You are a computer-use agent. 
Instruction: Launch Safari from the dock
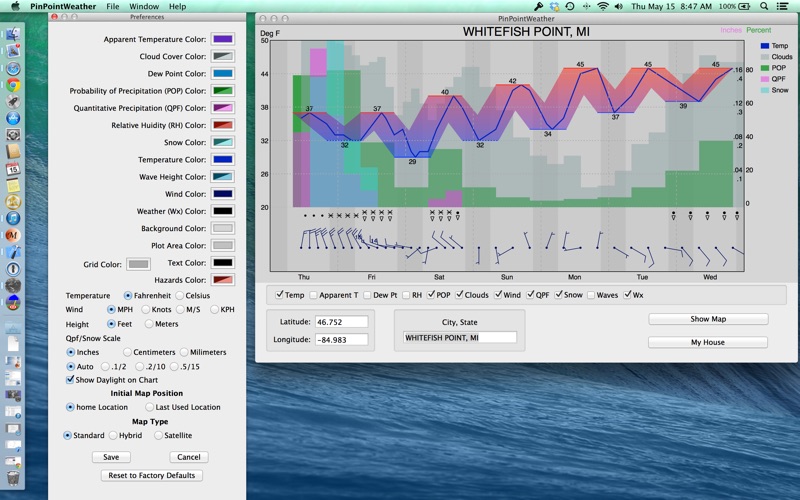click(13, 68)
